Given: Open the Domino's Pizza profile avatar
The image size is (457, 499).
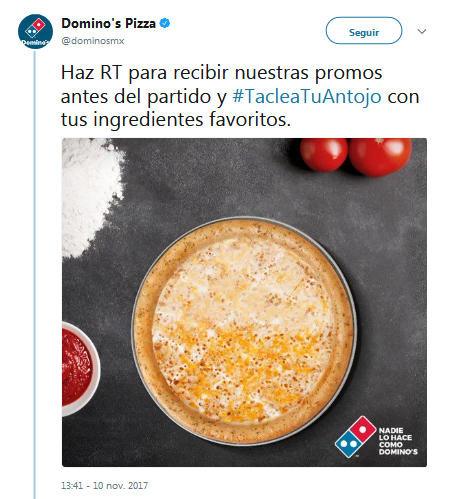Looking at the screenshot, I should coord(35,31).
